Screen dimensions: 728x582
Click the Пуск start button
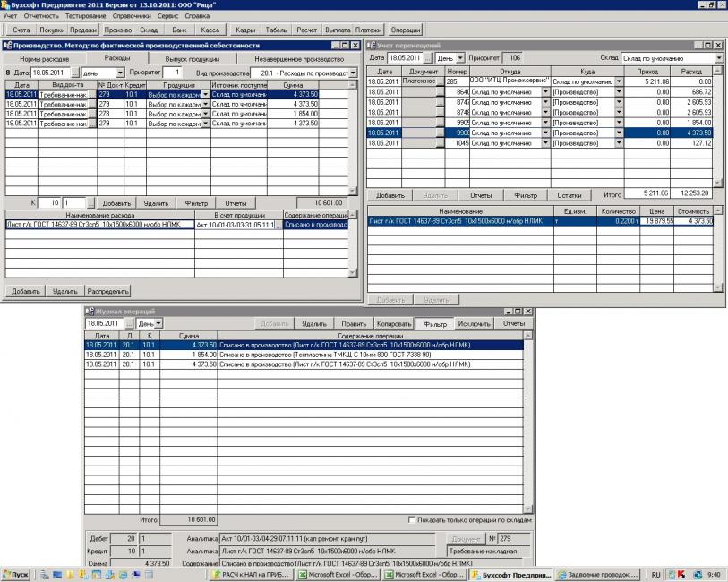[x=18, y=575]
